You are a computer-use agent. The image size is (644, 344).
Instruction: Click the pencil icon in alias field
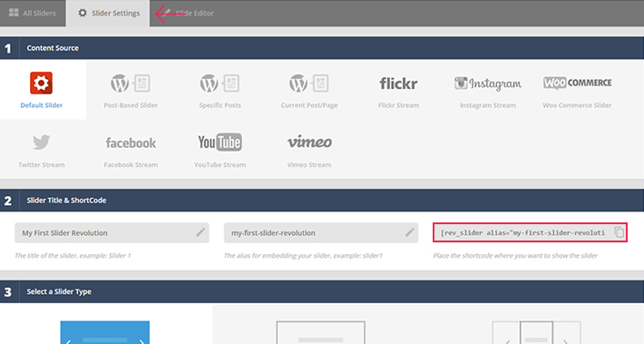point(410,232)
